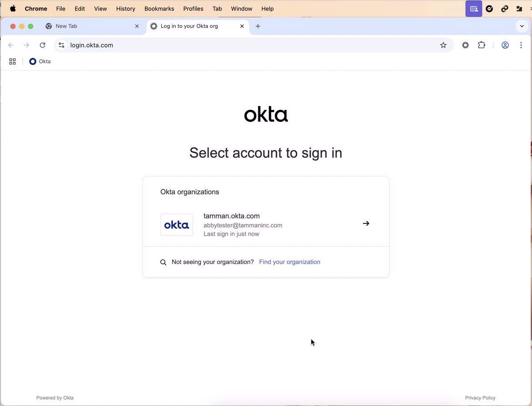532x406 pixels.
Task: Select the Log in to your Okta org tab
Action: pyautogui.click(x=198, y=26)
